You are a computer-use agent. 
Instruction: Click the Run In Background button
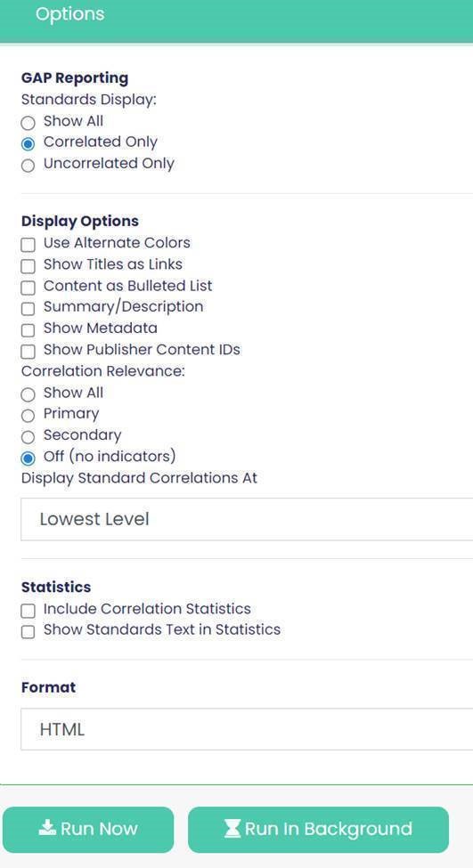pyautogui.click(x=318, y=829)
